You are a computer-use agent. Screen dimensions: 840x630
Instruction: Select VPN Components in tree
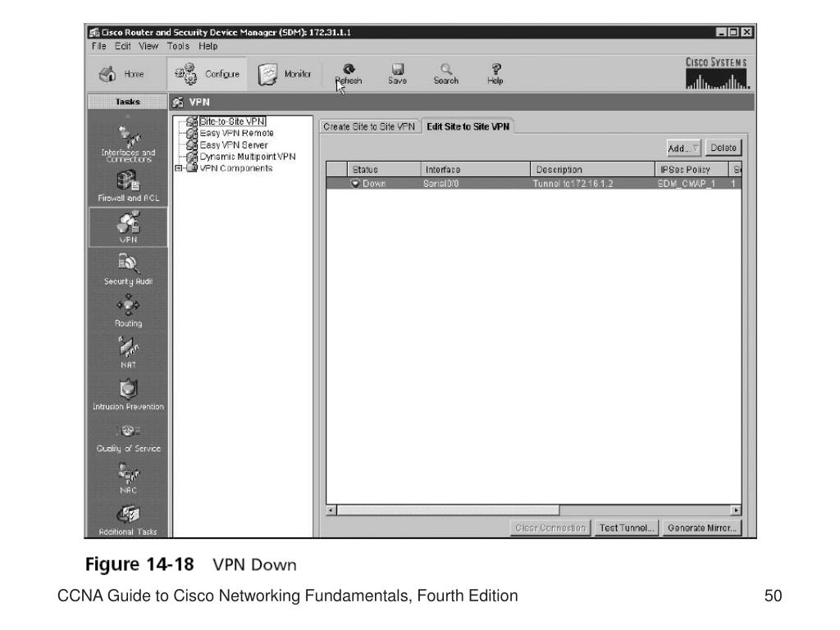coord(235,168)
